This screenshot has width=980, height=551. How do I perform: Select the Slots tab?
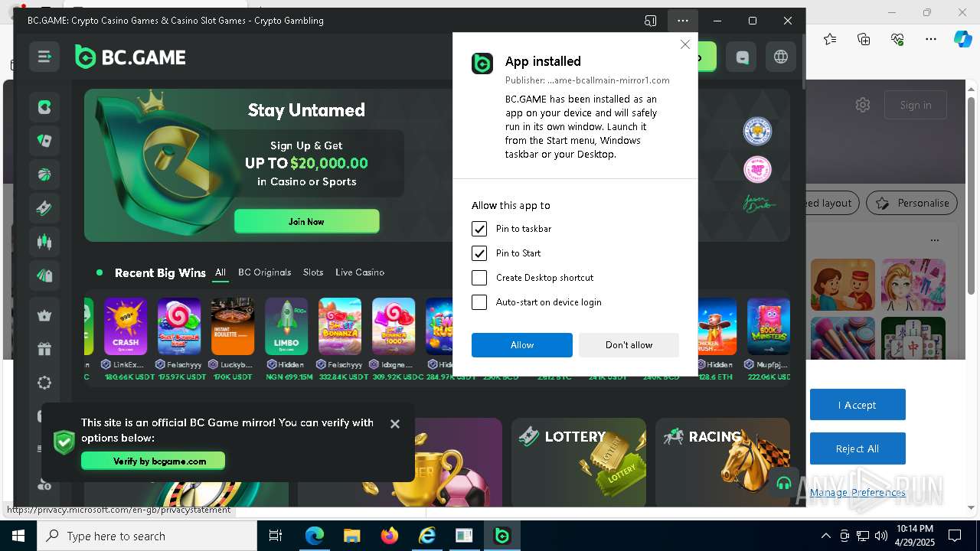313,272
